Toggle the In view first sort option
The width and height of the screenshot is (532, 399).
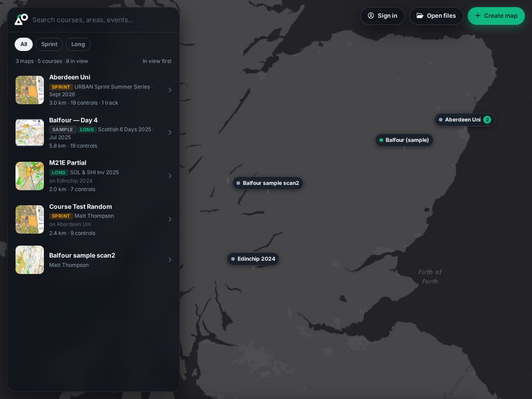click(x=157, y=61)
